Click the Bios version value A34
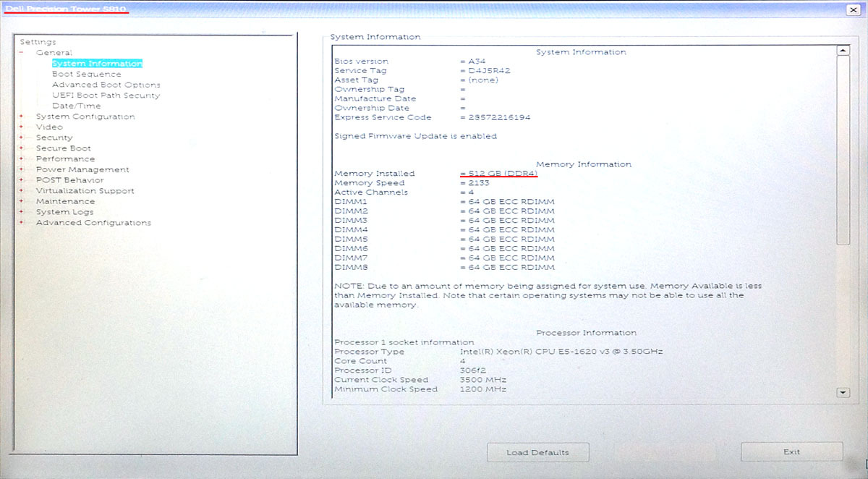Viewport: 868px width, 479px height. (x=477, y=62)
